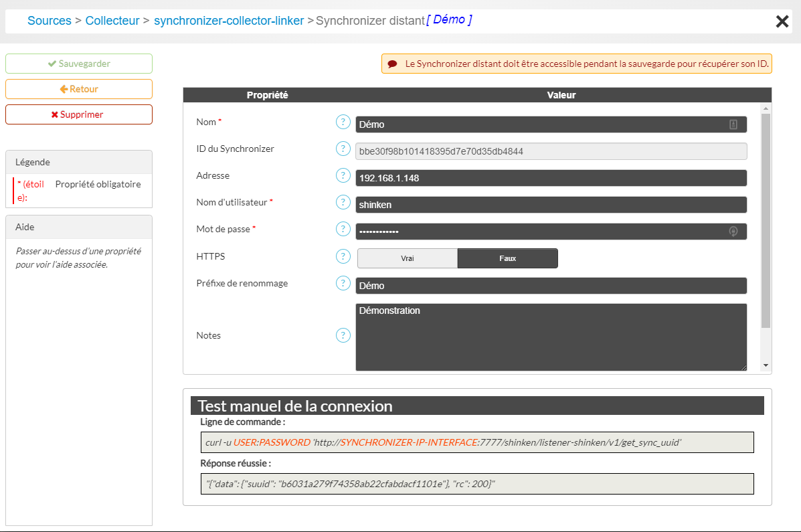Screen dimensions: 801x532
Task: Click password manager icon in Mot de passe field
Action: [733, 232]
